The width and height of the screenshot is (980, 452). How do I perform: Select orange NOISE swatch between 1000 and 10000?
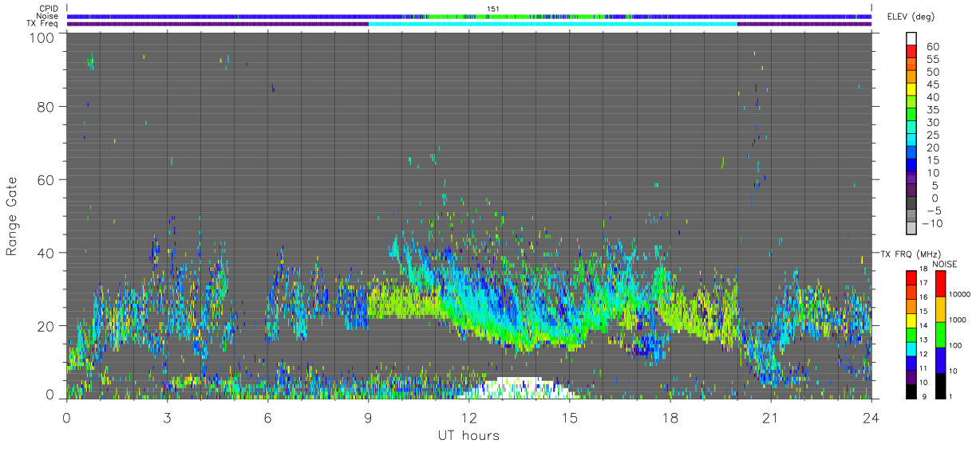(x=940, y=309)
